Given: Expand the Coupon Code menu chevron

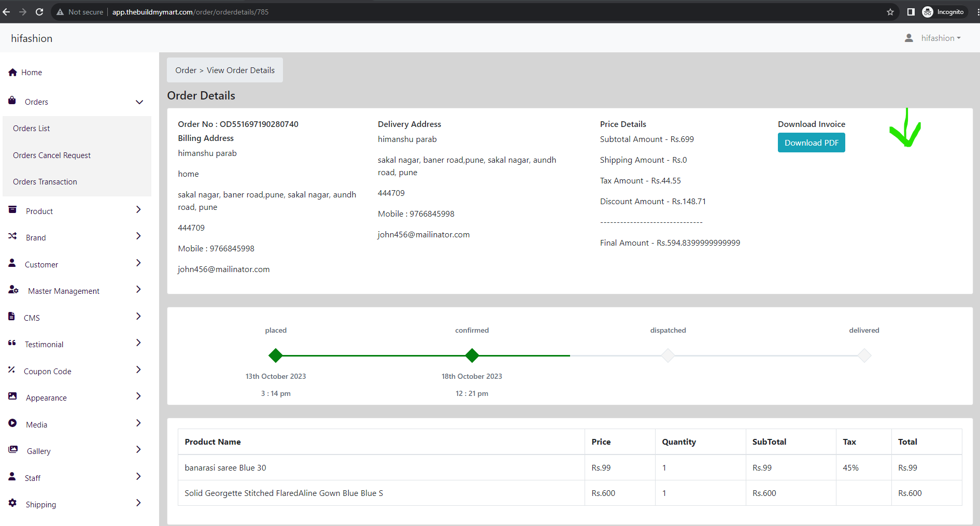Looking at the screenshot, I should pyautogui.click(x=138, y=369).
